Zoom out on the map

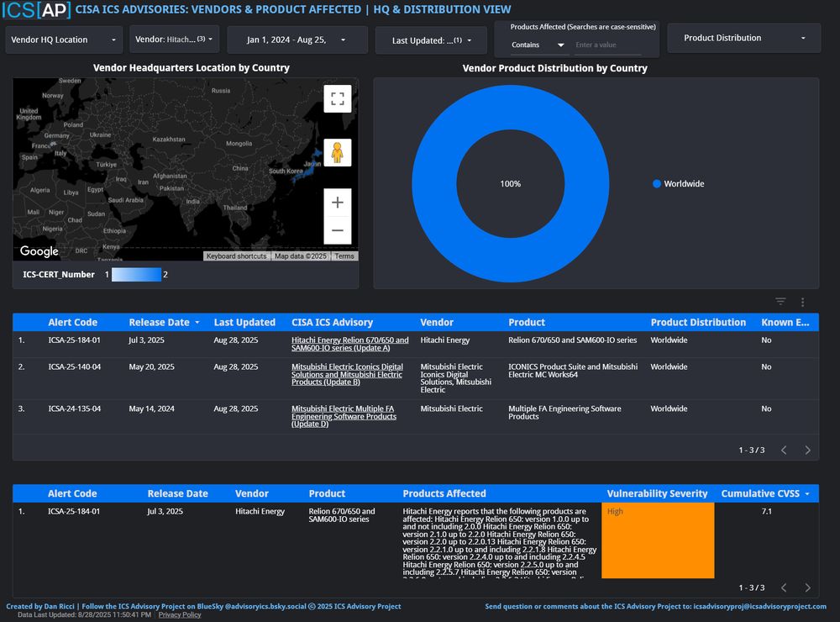(338, 230)
